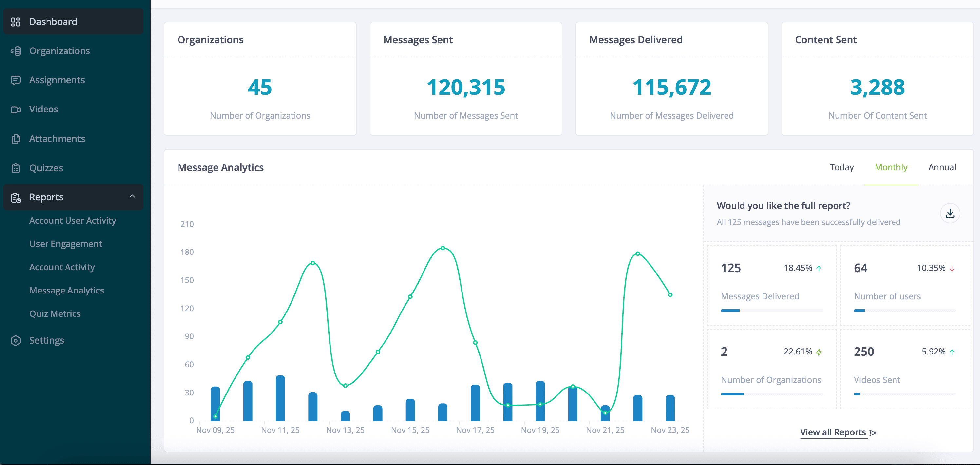Image resolution: width=980 pixels, height=465 pixels.
Task: Click the Assignments chat icon
Action: click(x=16, y=80)
